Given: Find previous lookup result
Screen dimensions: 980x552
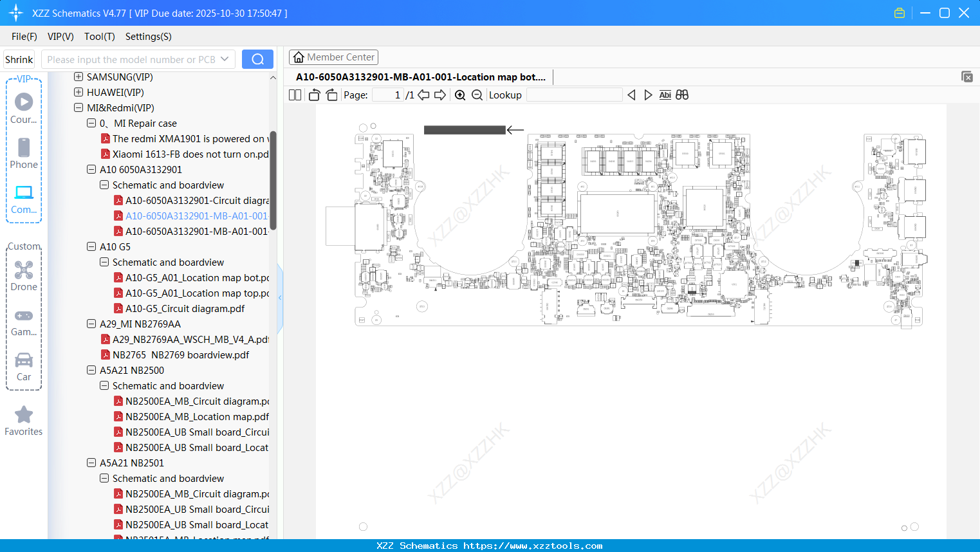Looking at the screenshot, I should point(631,95).
